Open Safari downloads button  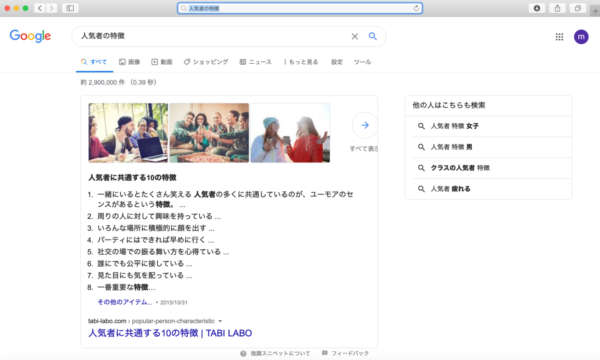(x=537, y=8)
